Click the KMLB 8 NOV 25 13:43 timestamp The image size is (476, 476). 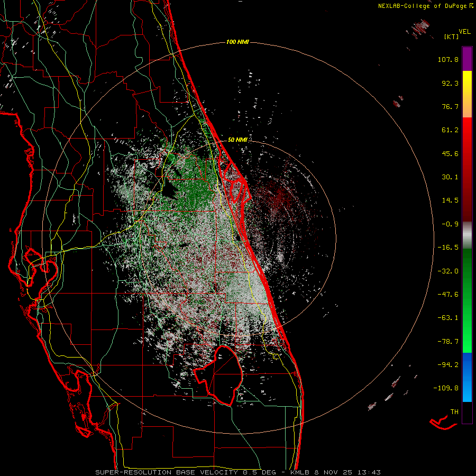point(335,472)
